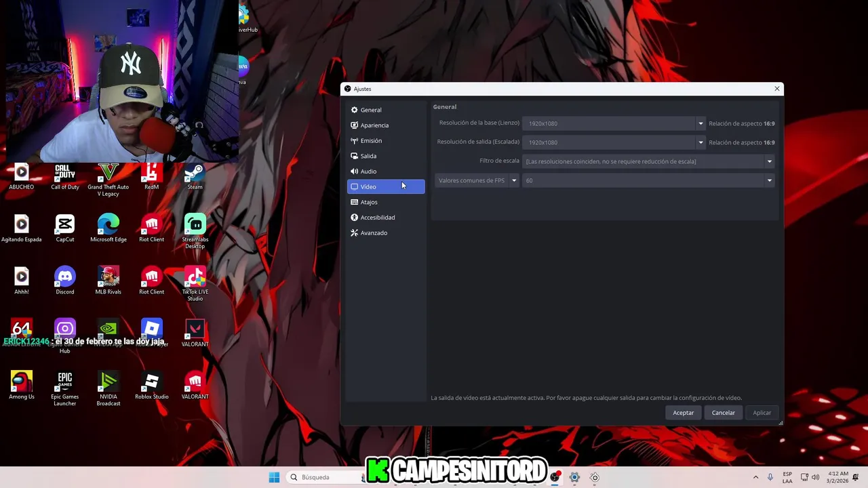This screenshot has width=868, height=488.
Task: Click the Aceptar button
Action: 684,413
